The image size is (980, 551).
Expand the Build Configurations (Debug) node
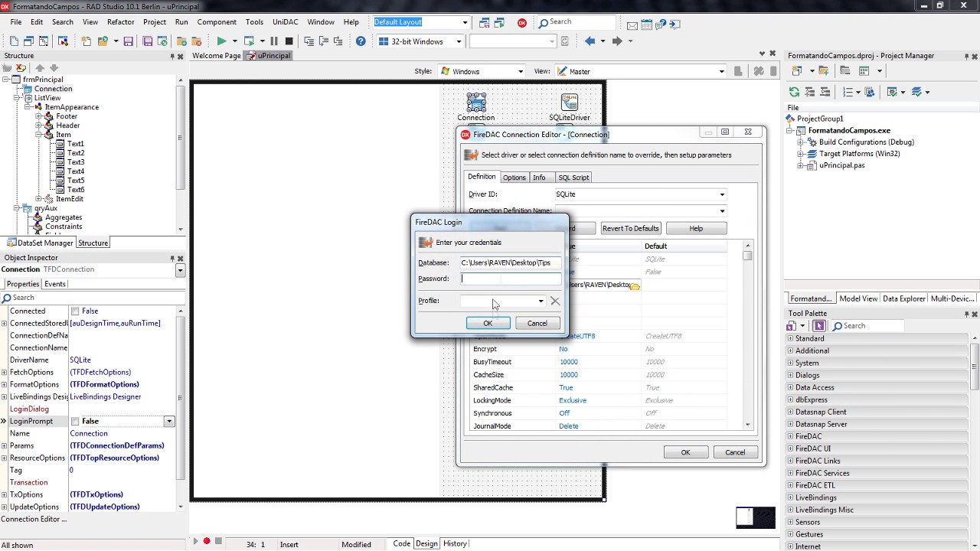[x=801, y=142]
